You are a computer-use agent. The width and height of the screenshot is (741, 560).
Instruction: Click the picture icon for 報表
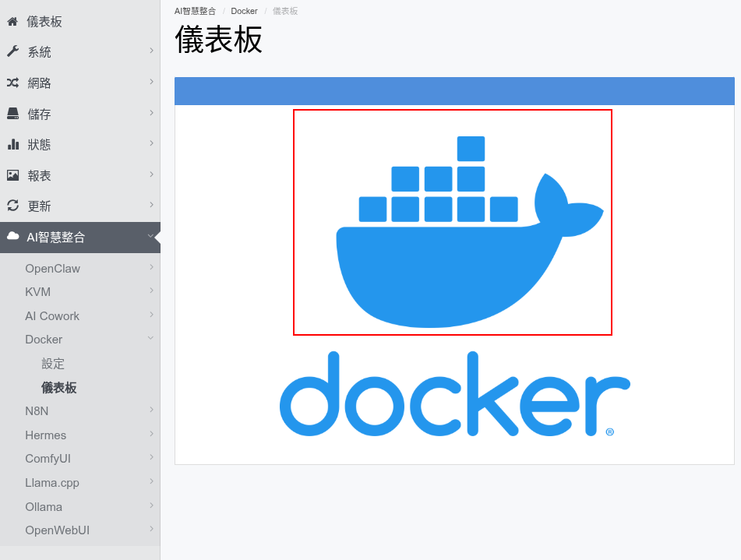click(x=12, y=175)
